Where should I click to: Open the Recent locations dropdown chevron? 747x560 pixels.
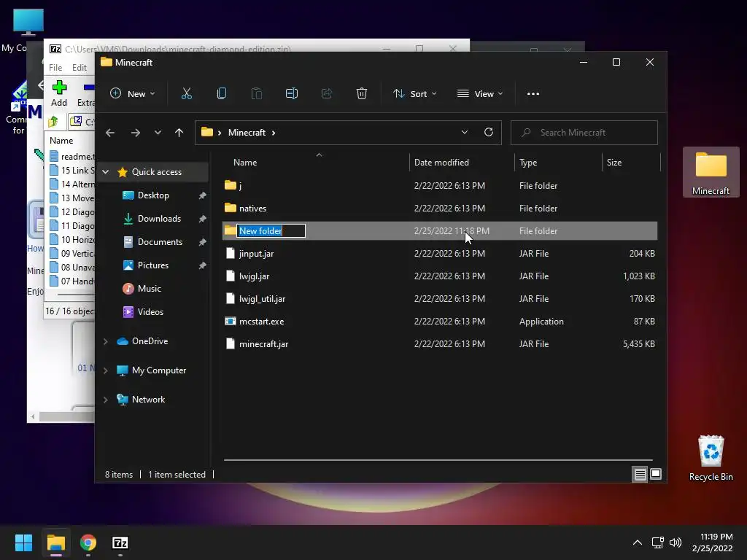coord(158,133)
